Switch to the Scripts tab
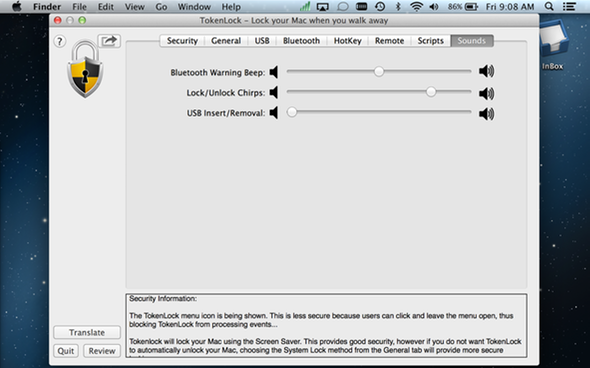This screenshot has height=368, width=590. coord(430,41)
